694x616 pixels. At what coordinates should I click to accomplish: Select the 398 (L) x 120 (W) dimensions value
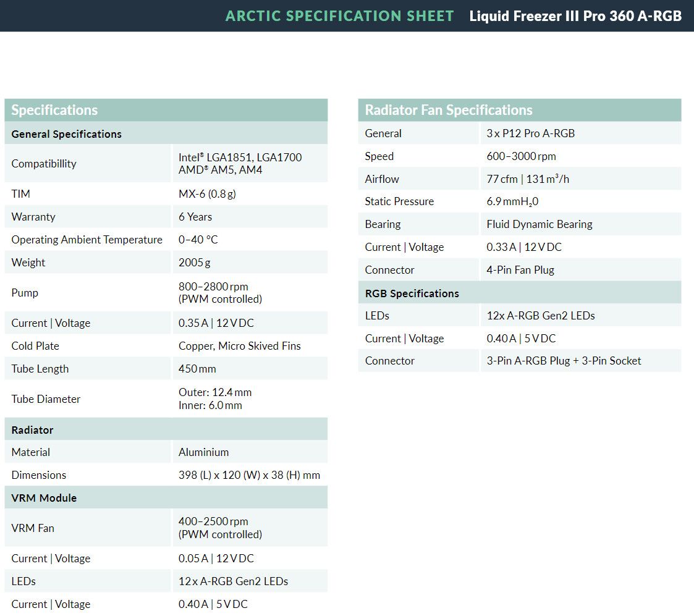click(249, 475)
